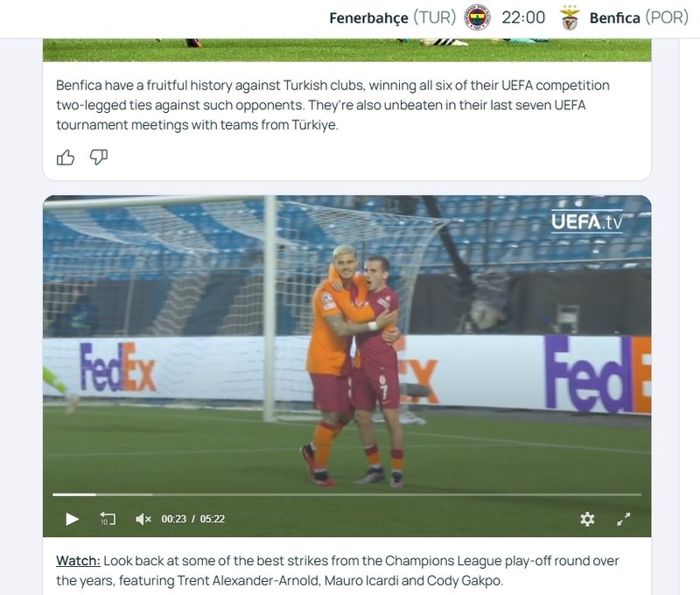Click the thumbs up icon
The width and height of the screenshot is (700, 595).
(65, 157)
